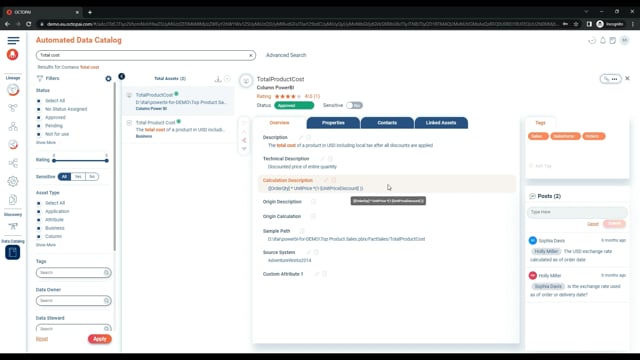The width and height of the screenshot is (640, 360).
Task: Click the notifications bell icon
Action: pyautogui.click(x=602, y=40)
